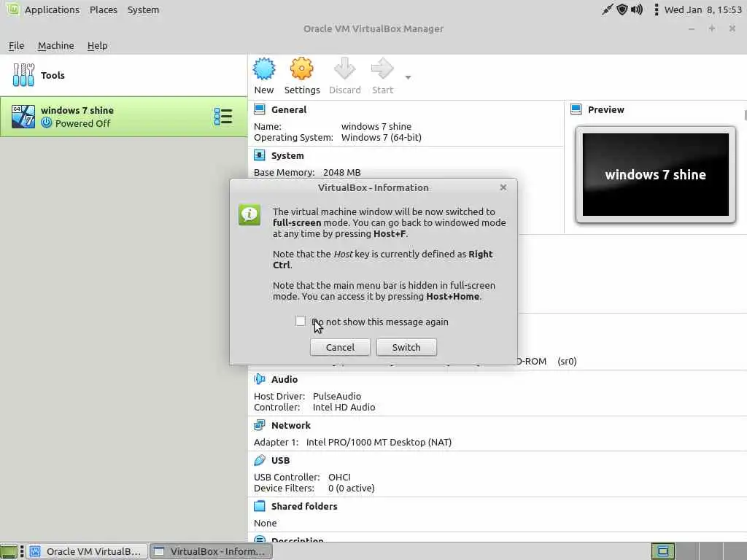Click the windows 7 shine preview thumbnail

(x=656, y=174)
